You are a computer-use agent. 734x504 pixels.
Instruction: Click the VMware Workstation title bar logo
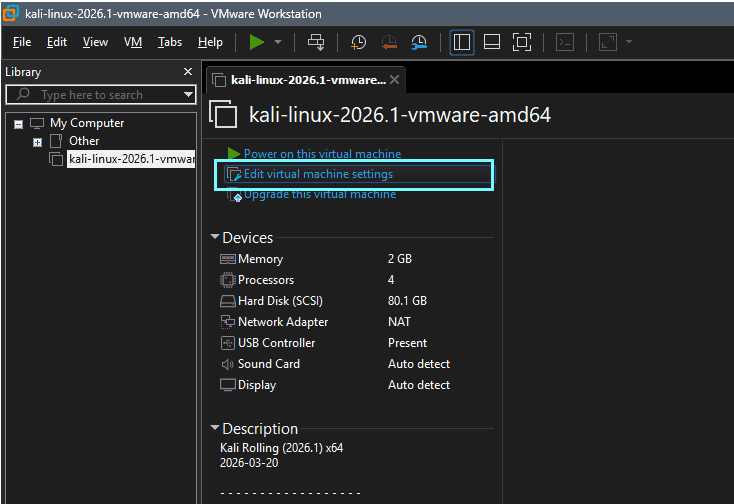(10, 13)
